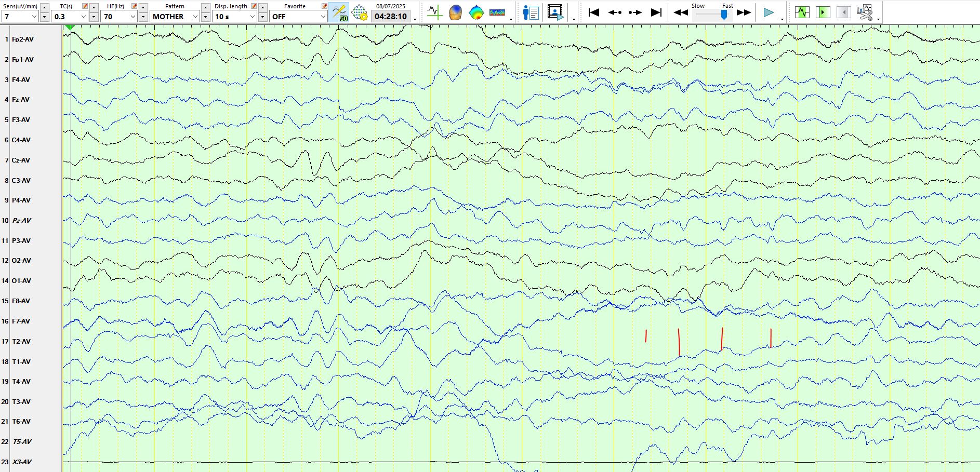Open the patient information panel icon
Screen dimensions: 980x472
coord(531,12)
